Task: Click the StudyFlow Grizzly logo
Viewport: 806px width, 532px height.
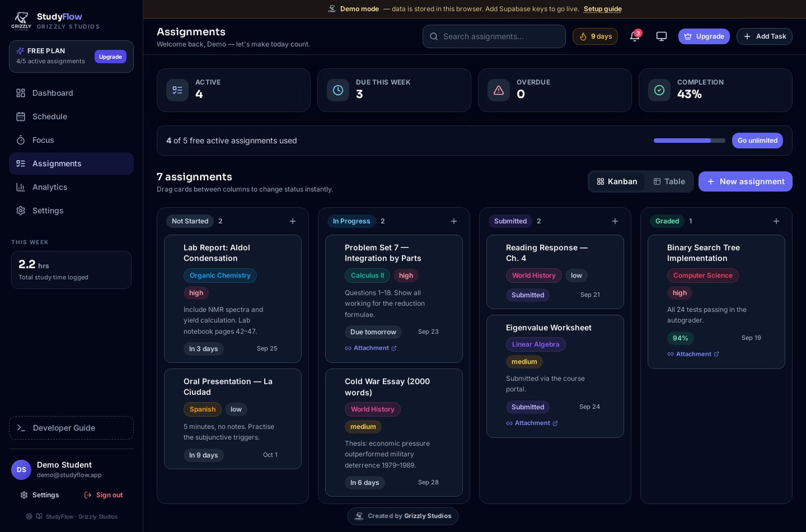Action: click(x=21, y=21)
